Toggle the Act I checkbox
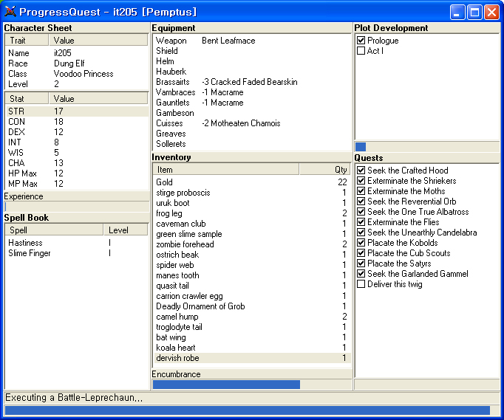 (x=361, y=51)
